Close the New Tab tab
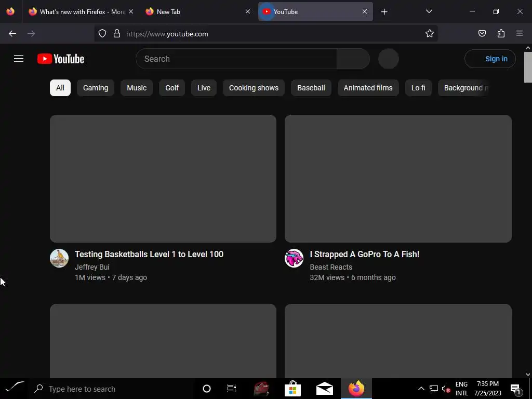Screen dimensions: 532x399 (x=248, y=11)
